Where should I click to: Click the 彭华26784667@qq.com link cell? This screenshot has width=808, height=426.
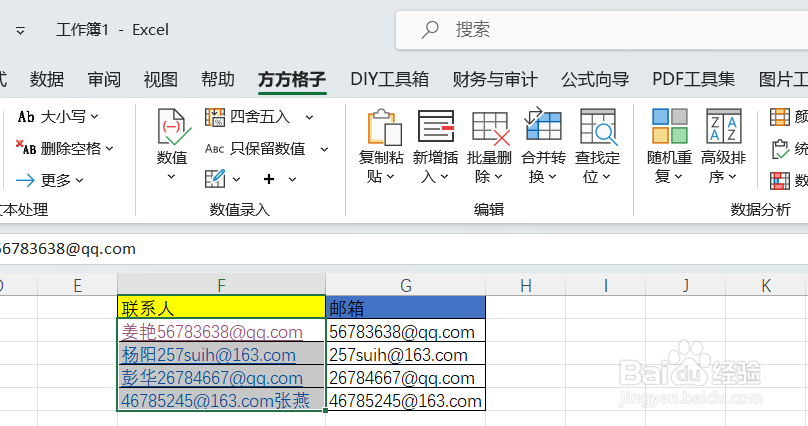[x=222, y=377]
